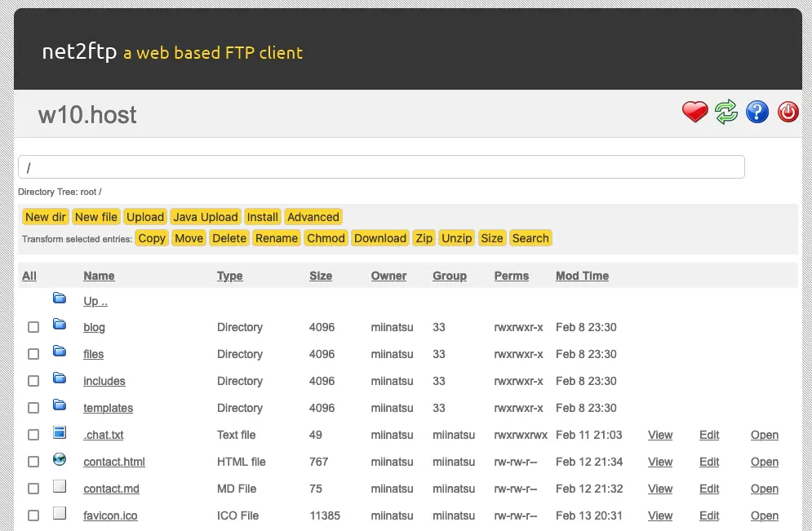This screenshot has height=531, width=812.
Task: Click the Upload button
Action: point(145,217)
